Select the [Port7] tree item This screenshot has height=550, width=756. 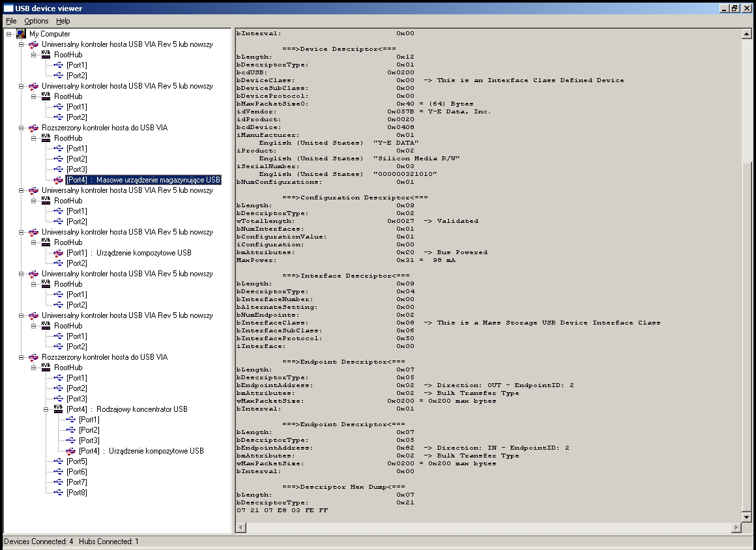click(x=77, y=482)
